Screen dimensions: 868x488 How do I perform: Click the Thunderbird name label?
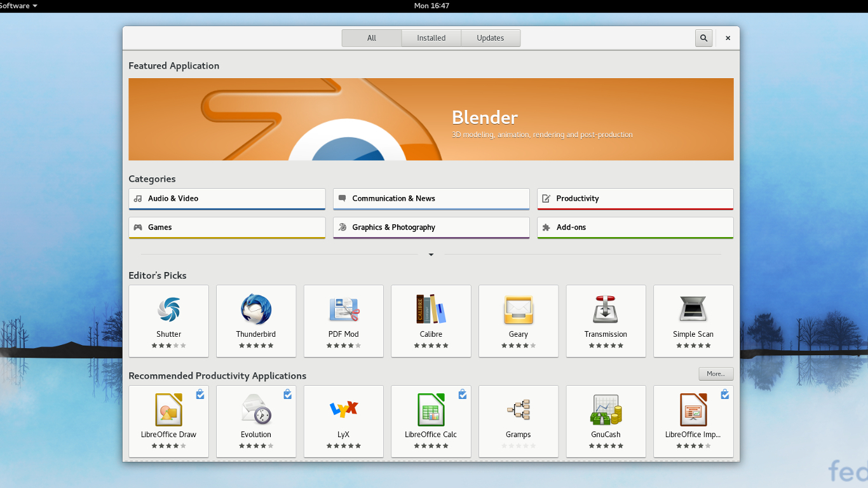click(256, 334)
